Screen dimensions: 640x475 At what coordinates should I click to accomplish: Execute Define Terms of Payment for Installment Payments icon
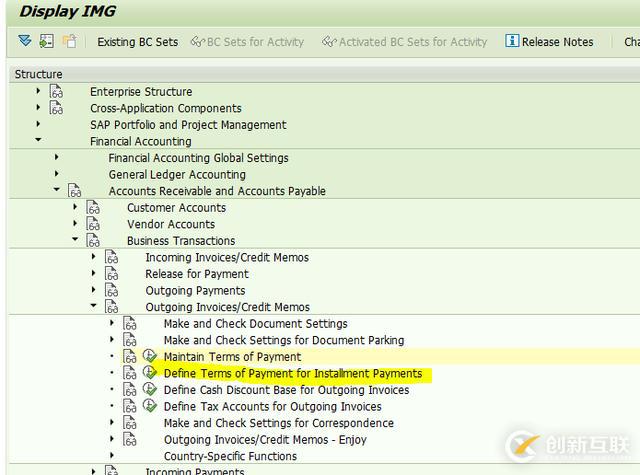pyautogui.click(x=150, y=373)
